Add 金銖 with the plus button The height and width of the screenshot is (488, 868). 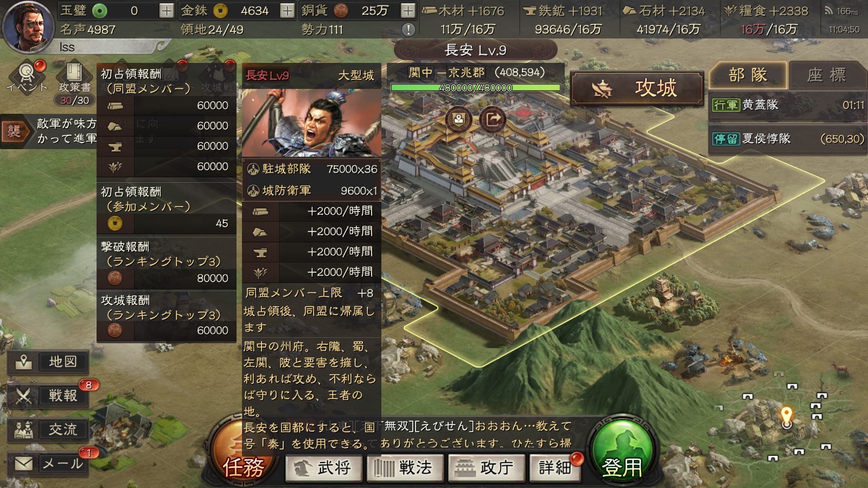[x=287, y=10]
